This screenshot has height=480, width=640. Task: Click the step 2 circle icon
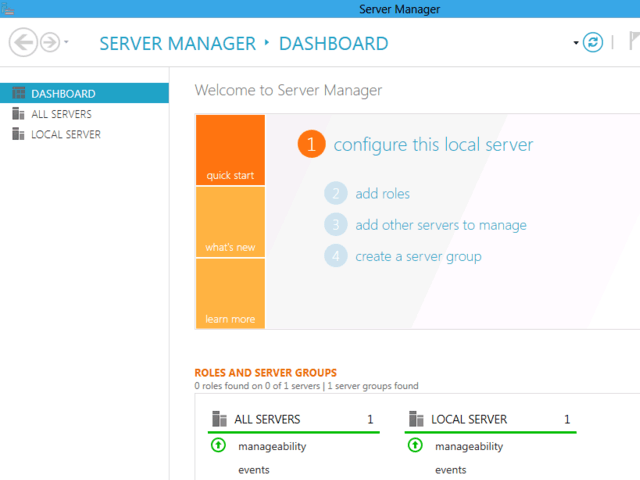336,193
